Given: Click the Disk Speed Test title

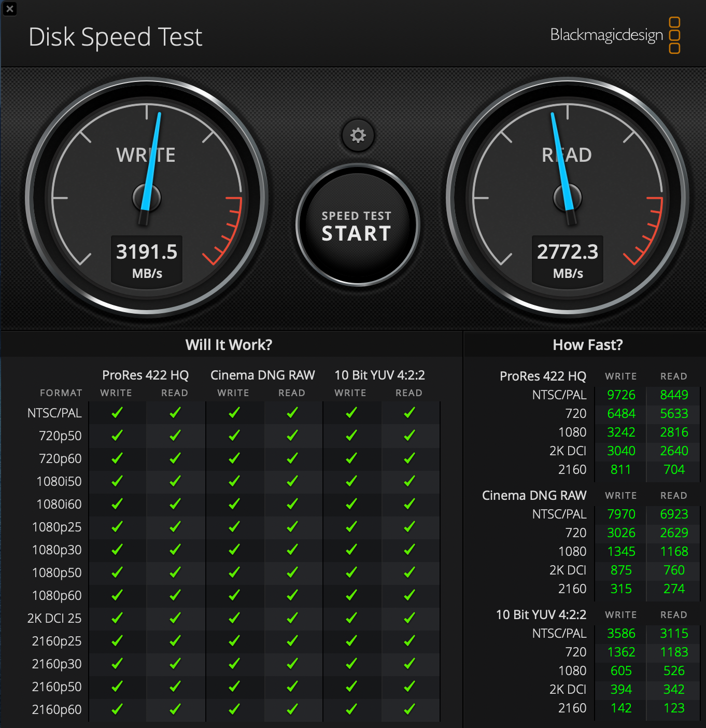Looking at the screenshot, I should tap(115, 37).
